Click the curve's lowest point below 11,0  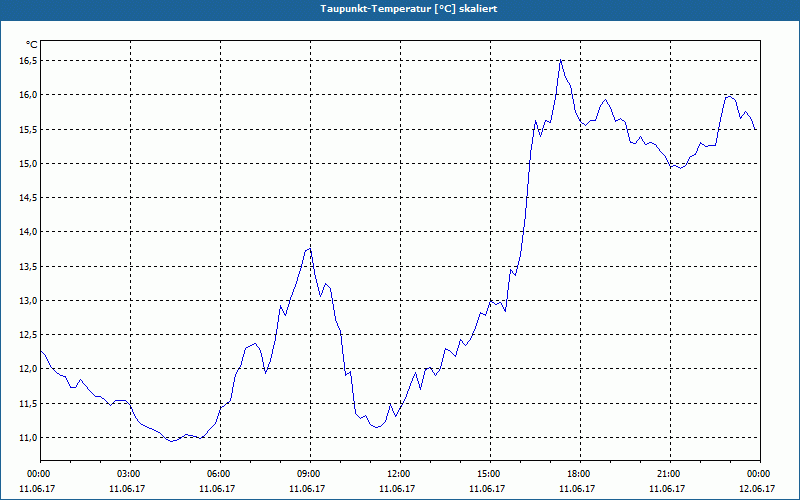172,441
